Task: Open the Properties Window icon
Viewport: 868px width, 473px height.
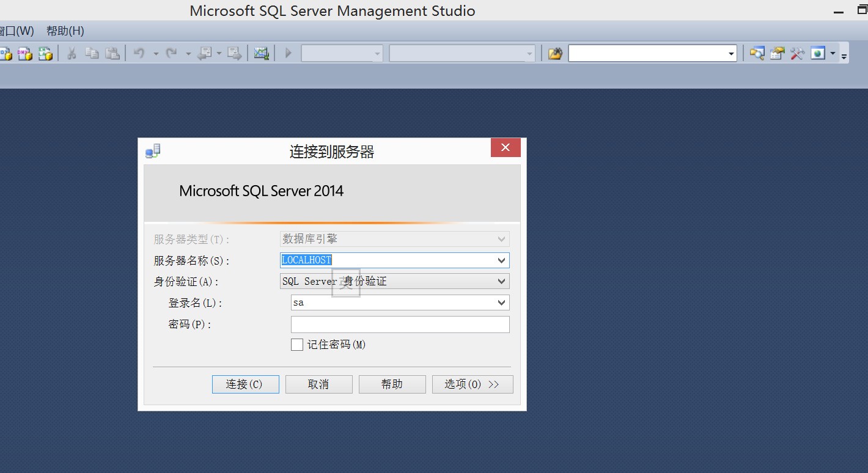Action: (777, 54)
